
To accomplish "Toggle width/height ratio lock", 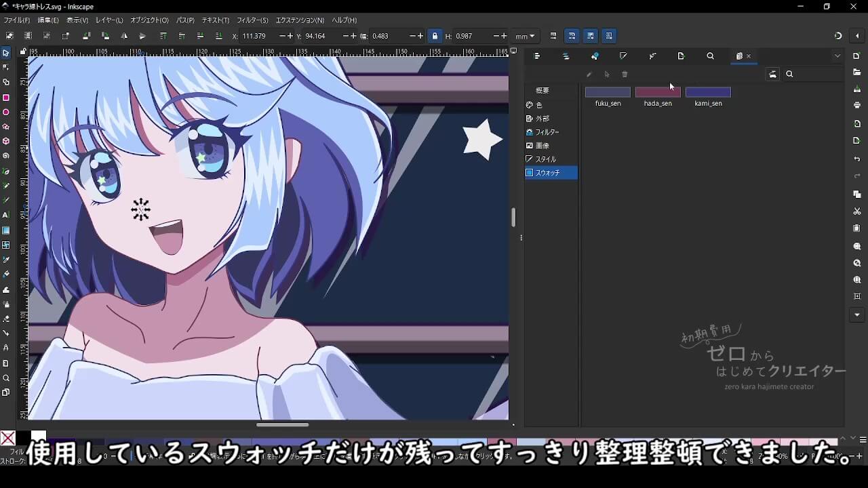I will click(435, 36).
